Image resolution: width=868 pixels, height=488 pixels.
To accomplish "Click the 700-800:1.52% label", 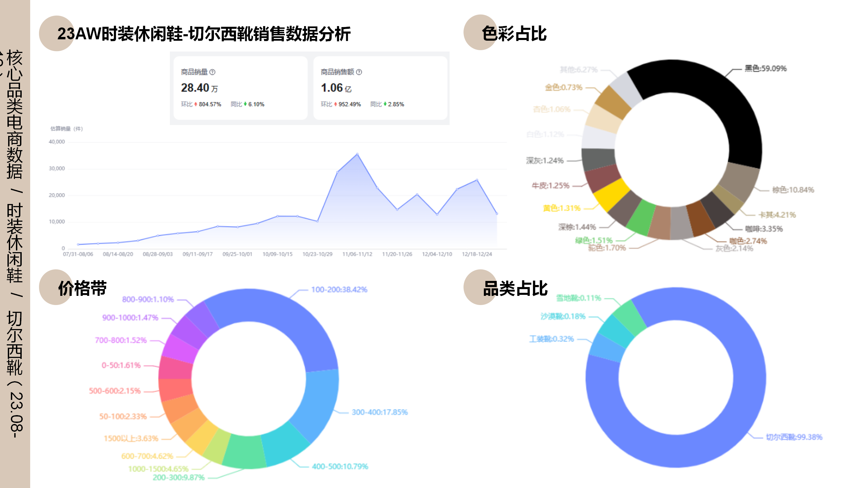I will (x=121, y=340).
